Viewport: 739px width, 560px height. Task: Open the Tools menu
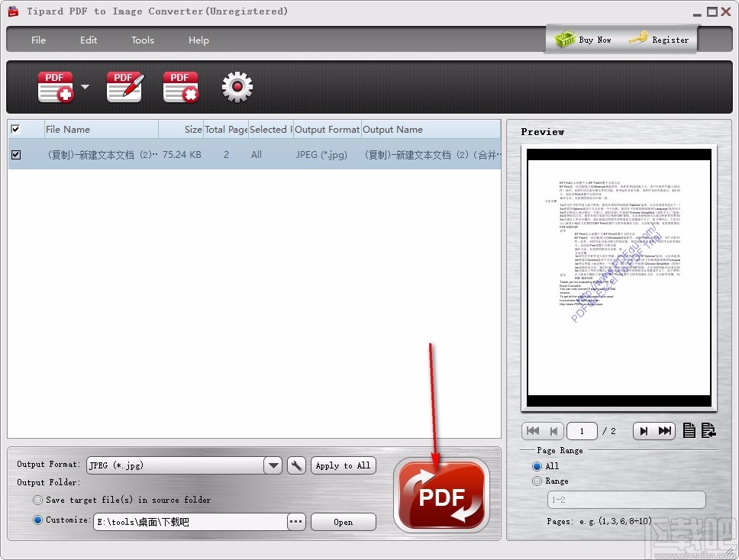point(142,40)
